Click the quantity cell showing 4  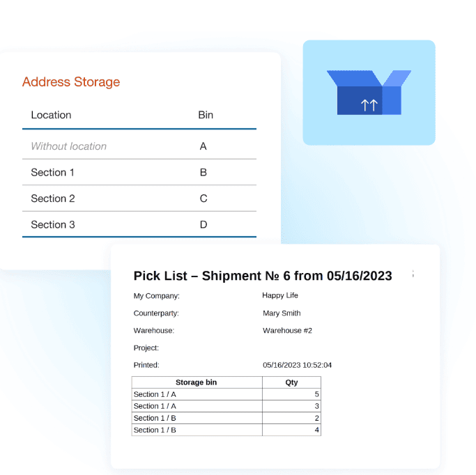click(x=291, y=430)
